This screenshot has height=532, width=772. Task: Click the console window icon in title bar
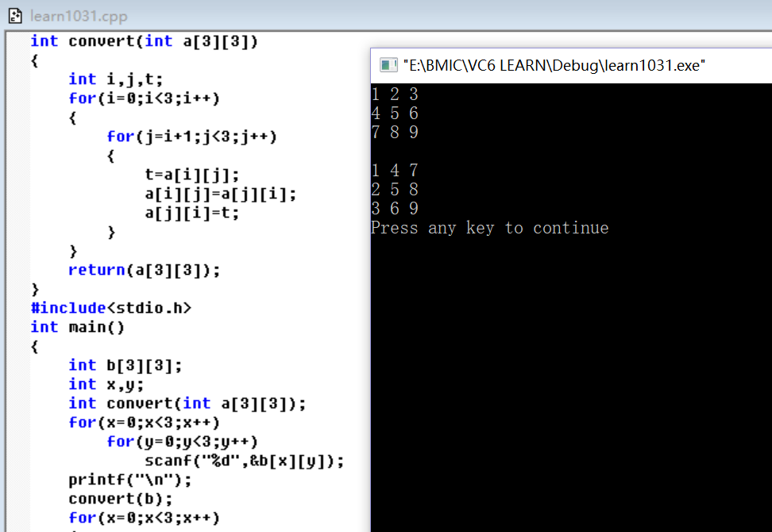pos(388,65)
